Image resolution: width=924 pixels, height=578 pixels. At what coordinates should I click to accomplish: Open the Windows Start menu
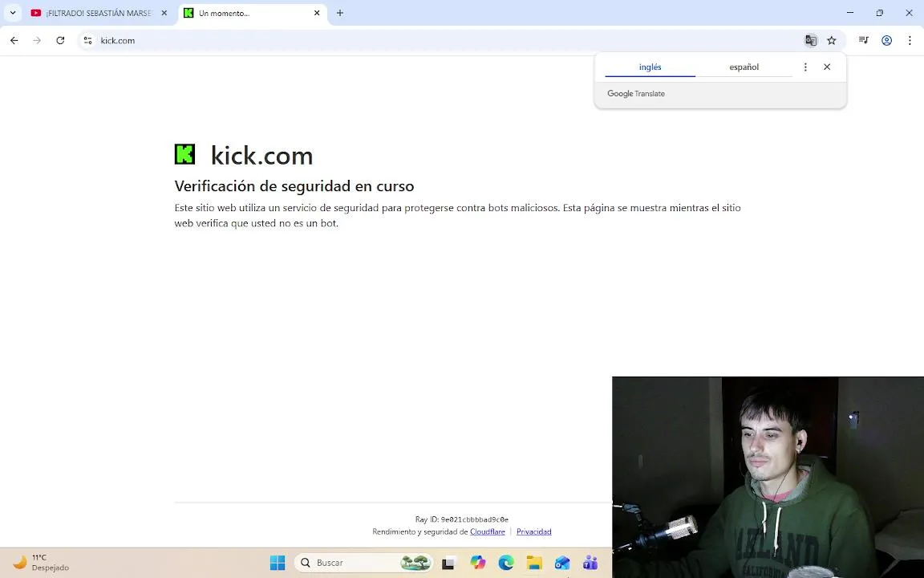click(x=277, y=563)
